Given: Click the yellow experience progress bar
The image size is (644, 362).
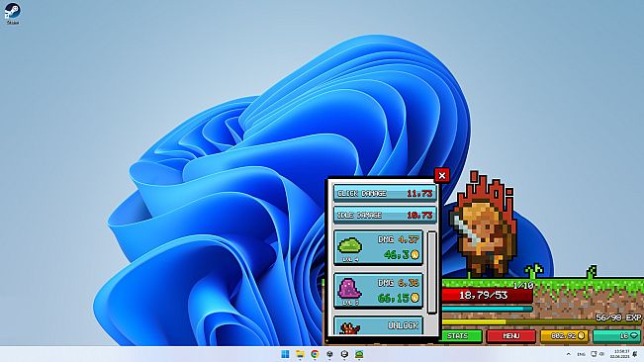Looking at the screenshot, I should click(542, 322).
